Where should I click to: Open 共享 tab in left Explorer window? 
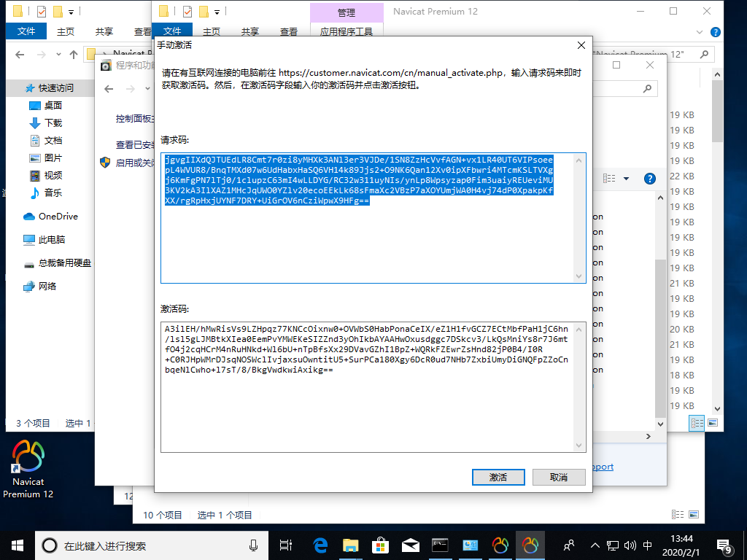pyautogui.click(x=104, y=31)
